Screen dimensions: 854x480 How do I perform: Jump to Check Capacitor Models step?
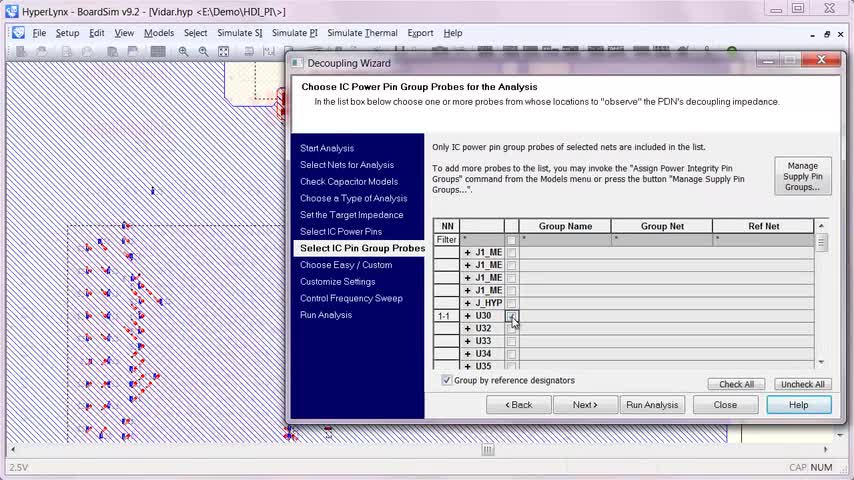pyautogui.click(x=349, y=181)
